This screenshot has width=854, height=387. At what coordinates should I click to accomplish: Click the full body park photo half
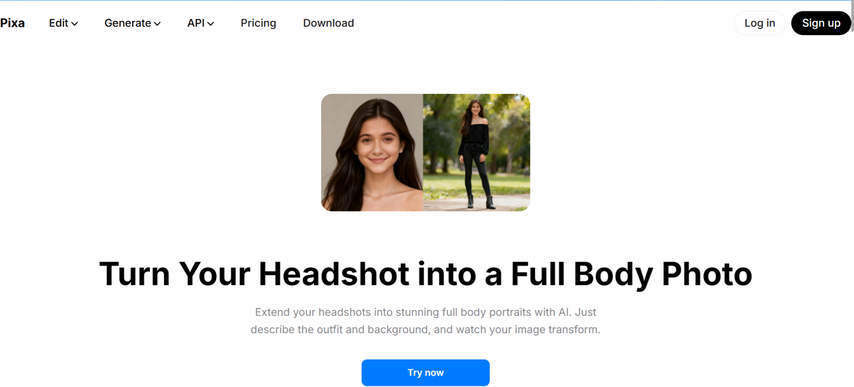pyautogui.click(x=477, y=152)
